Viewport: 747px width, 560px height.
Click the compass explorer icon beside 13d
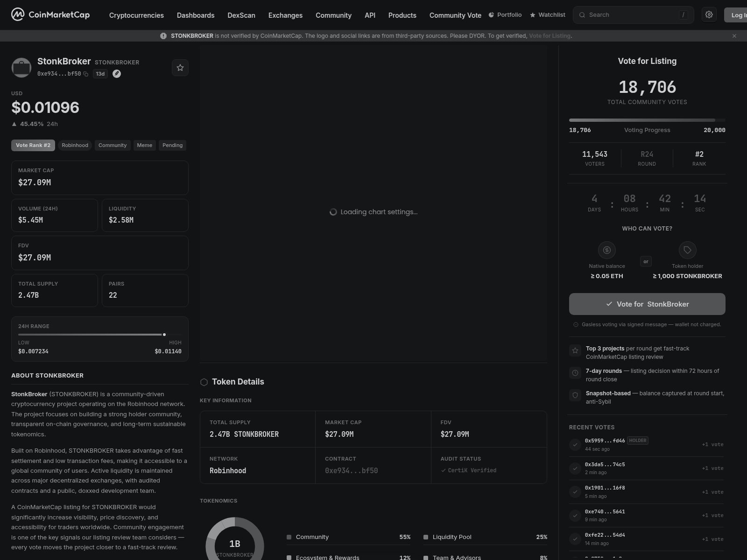[x=117, y=74]
